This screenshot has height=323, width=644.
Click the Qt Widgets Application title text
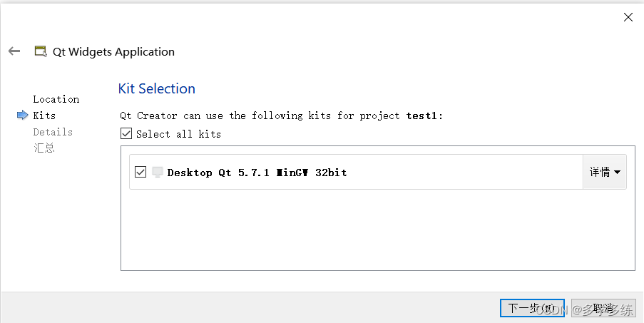pos(114,52)
